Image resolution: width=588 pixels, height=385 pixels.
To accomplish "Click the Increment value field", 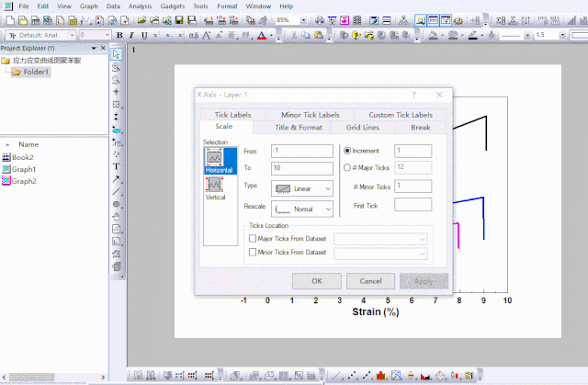I will point(413,151).
